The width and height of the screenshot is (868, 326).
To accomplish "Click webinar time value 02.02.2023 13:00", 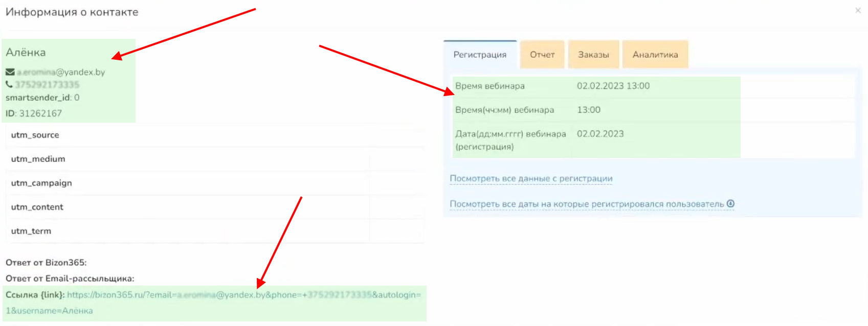I will click(613, 86).
